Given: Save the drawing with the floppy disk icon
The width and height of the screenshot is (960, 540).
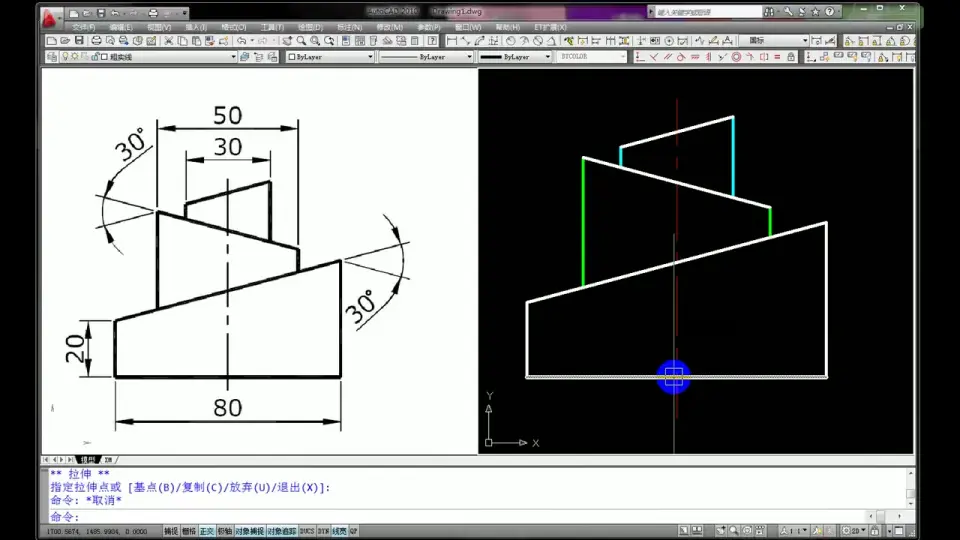Looking at the screenshot, I should pos(79,41).
